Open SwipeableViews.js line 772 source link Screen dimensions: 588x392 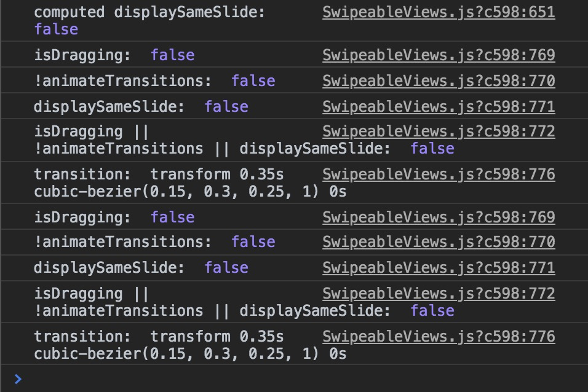pyautogui.click(x=438, y=131)
